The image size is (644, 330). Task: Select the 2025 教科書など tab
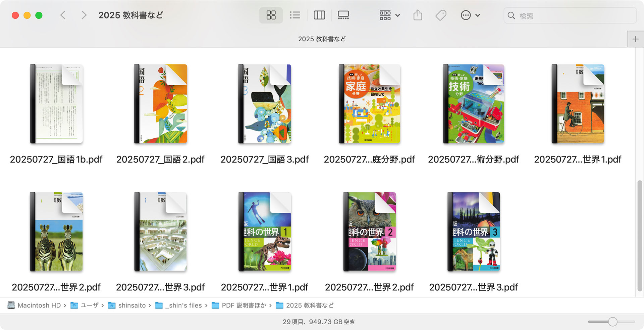[x=322, y=39]
